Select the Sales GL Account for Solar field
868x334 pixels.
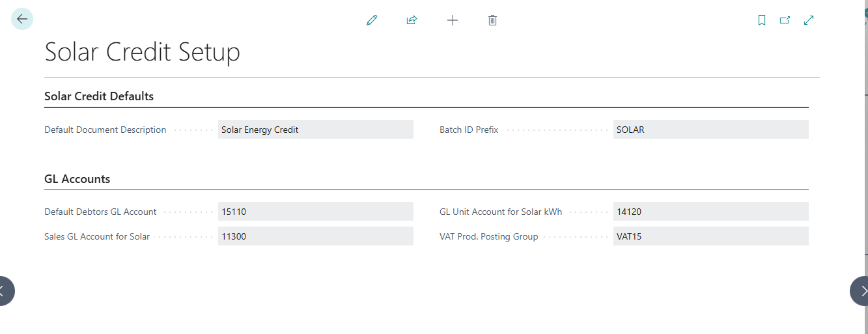click(316, 236)
